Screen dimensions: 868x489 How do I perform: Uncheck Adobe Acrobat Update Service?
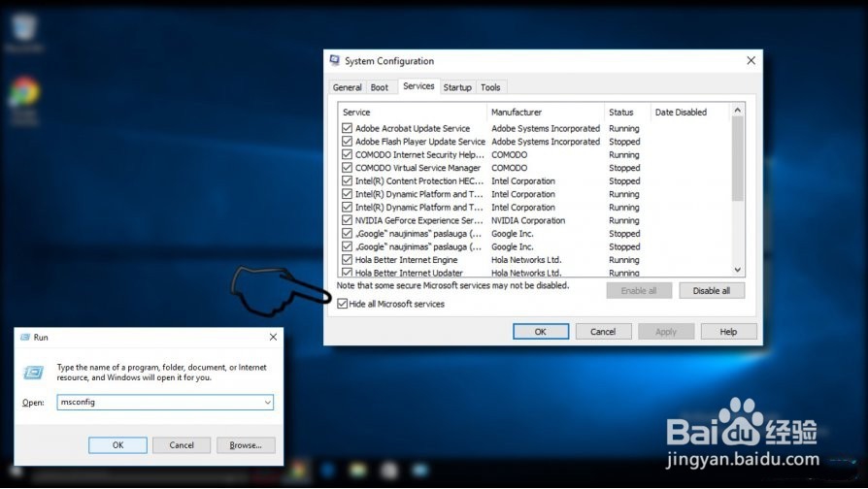[x=347, y=128]
